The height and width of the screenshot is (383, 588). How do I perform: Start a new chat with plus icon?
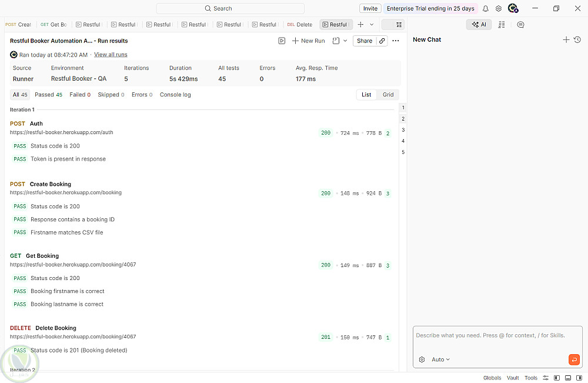click(x=566, y=39)
